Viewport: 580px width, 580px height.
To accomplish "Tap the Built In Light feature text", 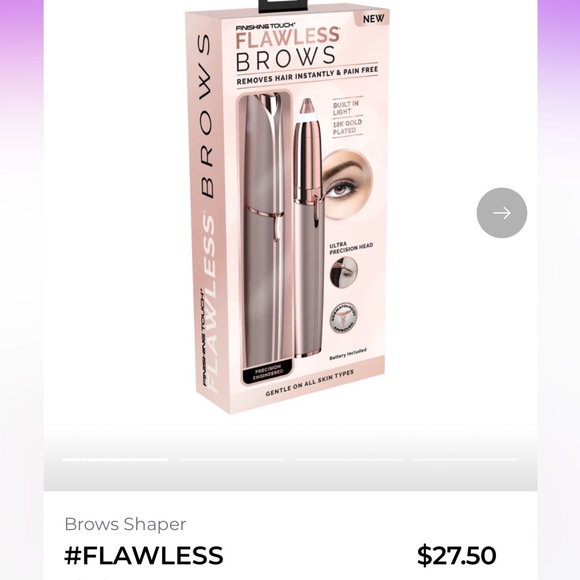I will coord(345,108).
